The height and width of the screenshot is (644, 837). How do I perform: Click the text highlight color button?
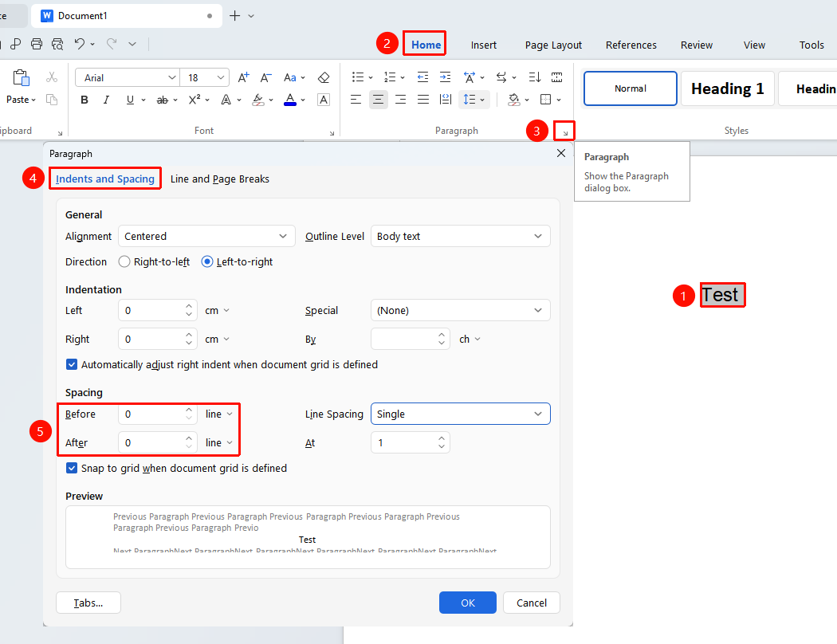click(x=258, y=100)
